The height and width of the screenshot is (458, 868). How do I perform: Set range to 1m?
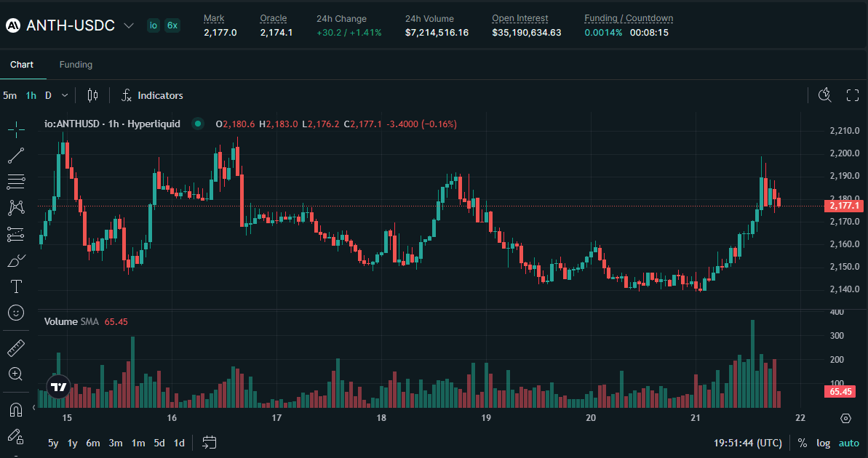coord(138,443)
